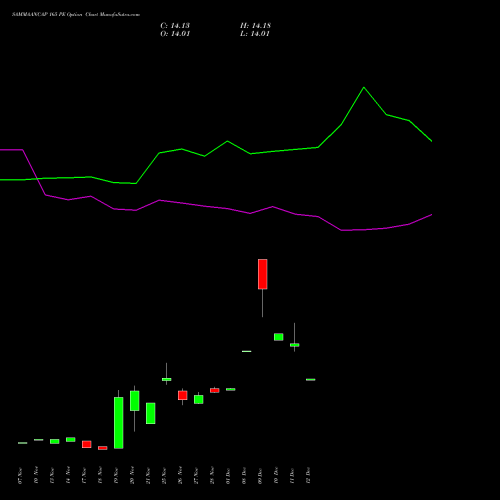Click the 14 Nov date label
500x500 pixels.
point(68,476)
